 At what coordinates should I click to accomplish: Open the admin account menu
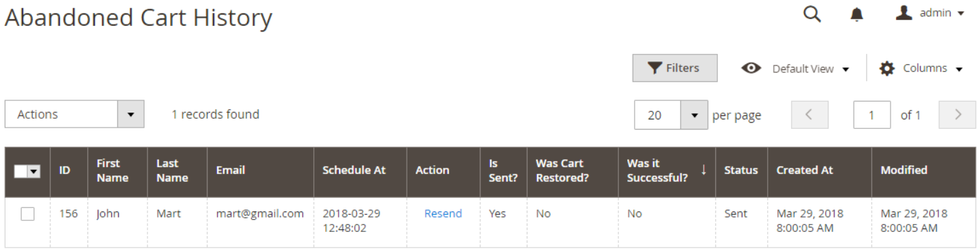click(x=931, y=13)
